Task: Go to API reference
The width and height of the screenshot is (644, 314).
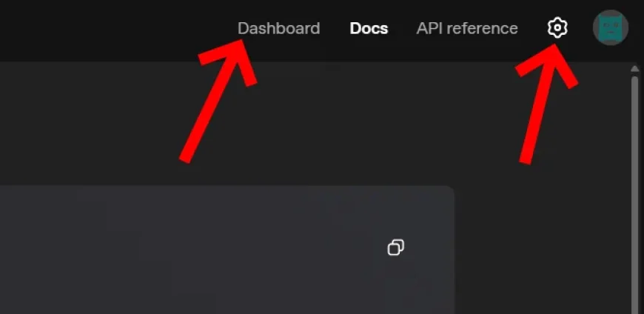Action: [x=467, y=28]
